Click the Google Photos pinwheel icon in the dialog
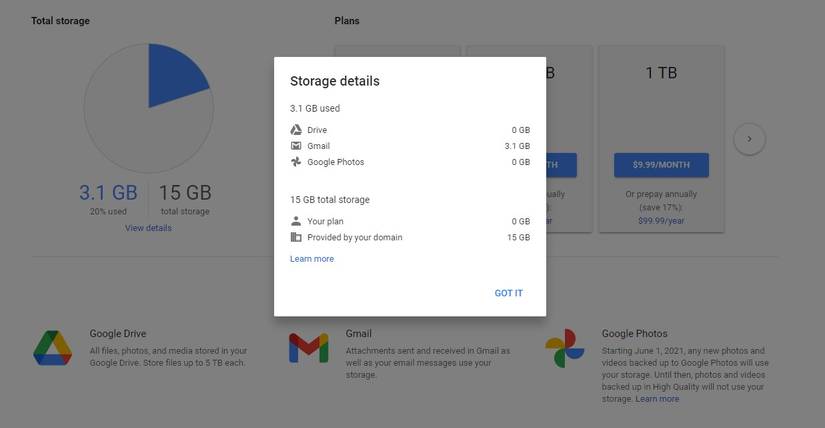Viewport: 825px width, 428px height. [x=296, y=162]
